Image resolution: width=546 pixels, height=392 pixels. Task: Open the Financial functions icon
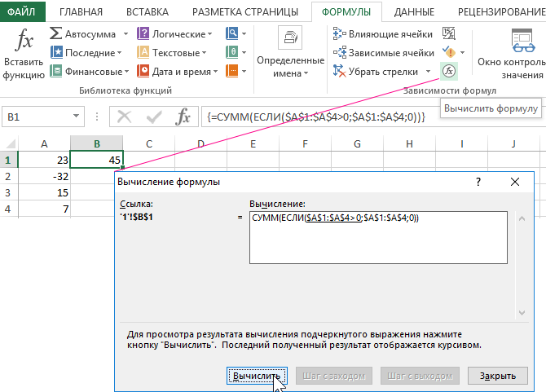(55, 71)
